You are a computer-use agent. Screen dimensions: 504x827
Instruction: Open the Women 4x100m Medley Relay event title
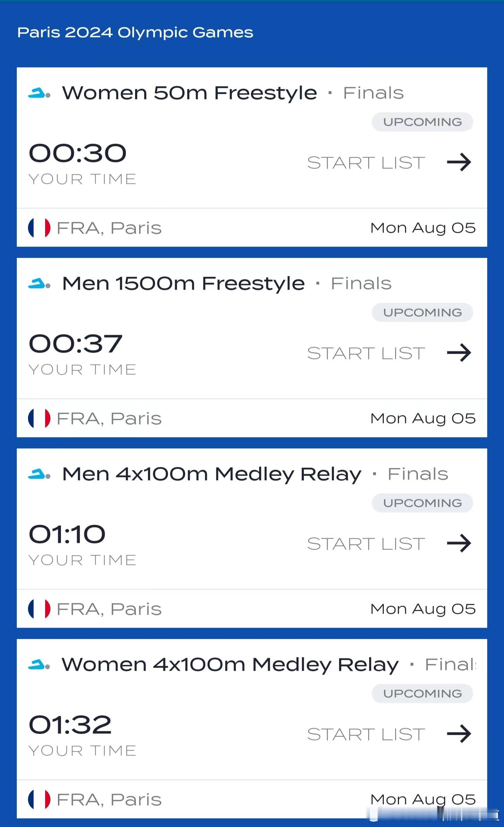[x=230, y=664]
